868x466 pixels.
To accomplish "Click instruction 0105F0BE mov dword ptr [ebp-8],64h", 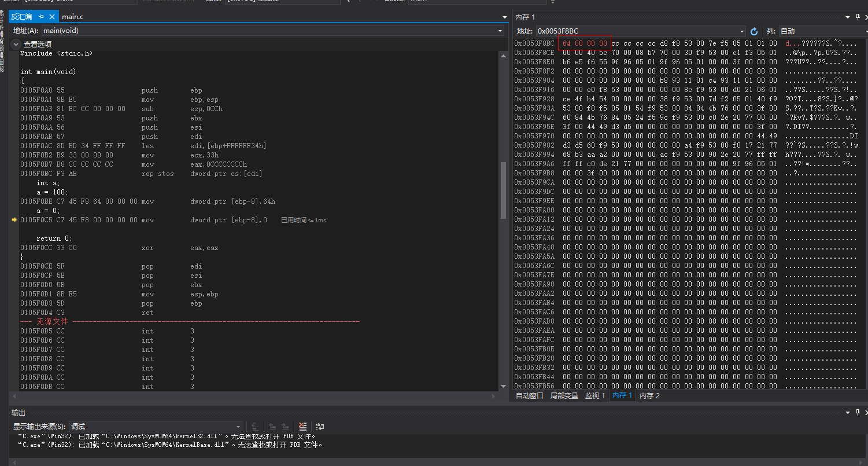I will coord(148,201).
